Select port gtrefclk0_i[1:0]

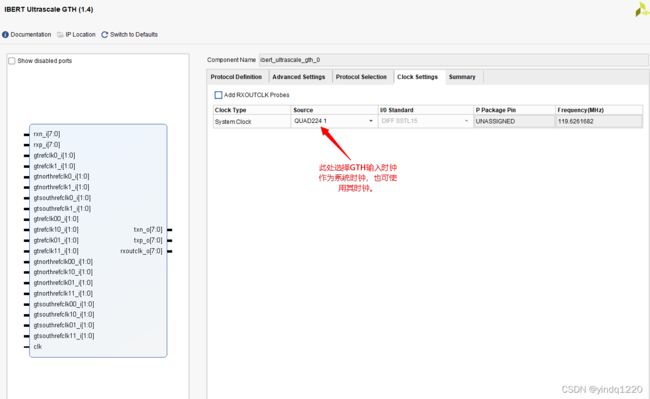54,156
